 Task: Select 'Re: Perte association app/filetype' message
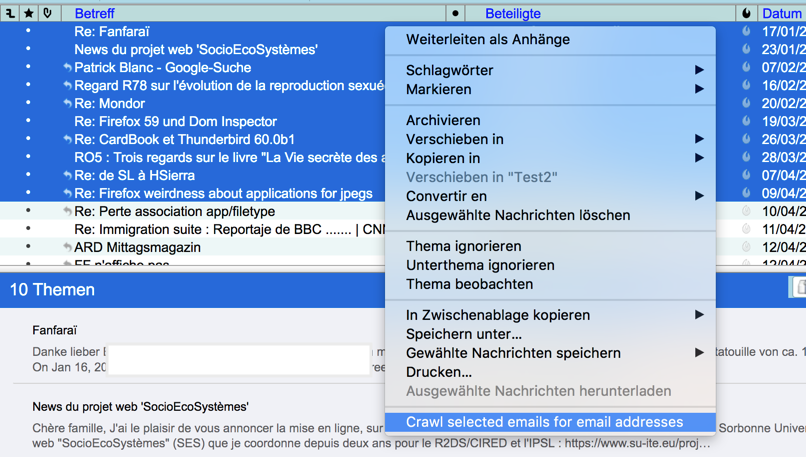pyautogui.click(x=174, y=211)
